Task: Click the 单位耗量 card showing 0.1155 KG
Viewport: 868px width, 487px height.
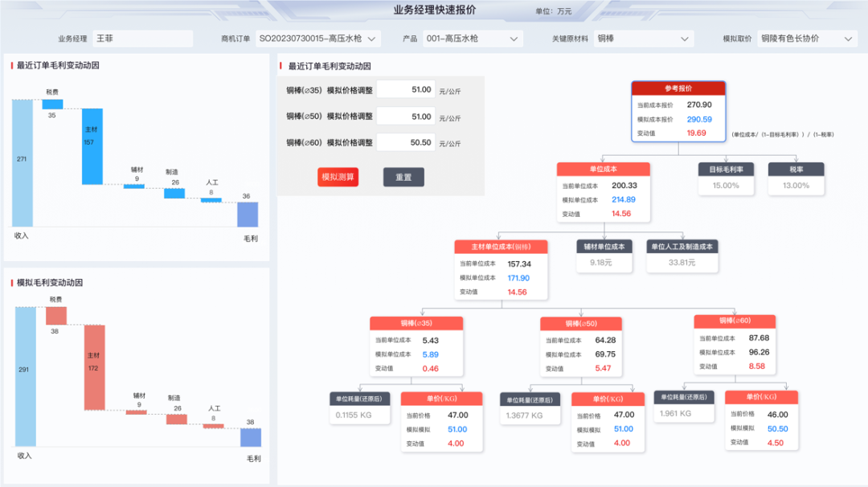Action: pos(359,408)
